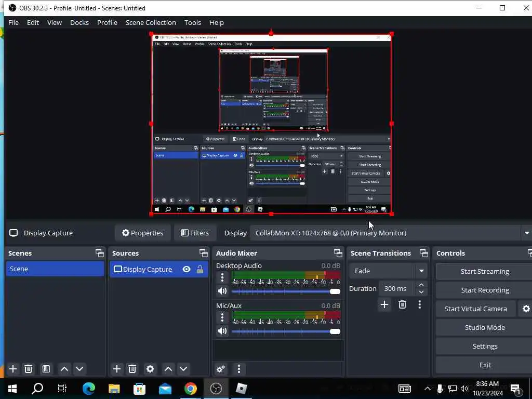Image resolution: width=532 pixels, height=399 pixels.
Task: Open the Profile menu
Action: pos(107,22)
